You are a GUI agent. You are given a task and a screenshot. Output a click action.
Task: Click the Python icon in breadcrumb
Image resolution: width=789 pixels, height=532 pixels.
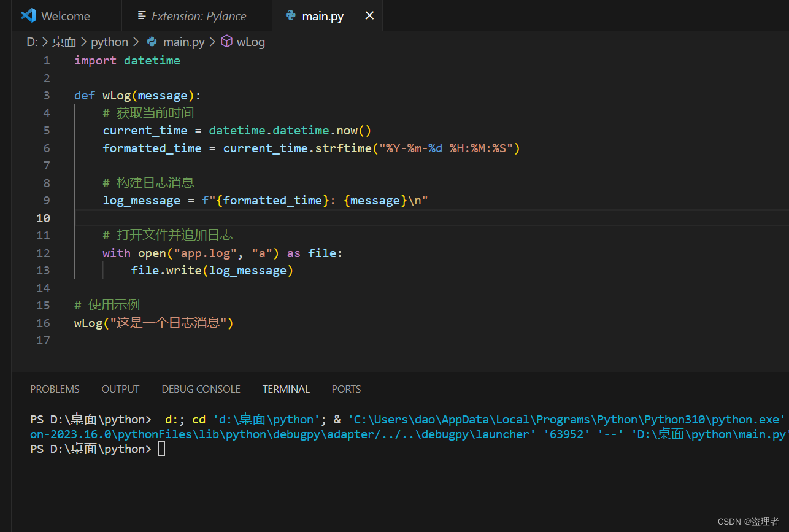pyautogui.click(x=152, y=42)
